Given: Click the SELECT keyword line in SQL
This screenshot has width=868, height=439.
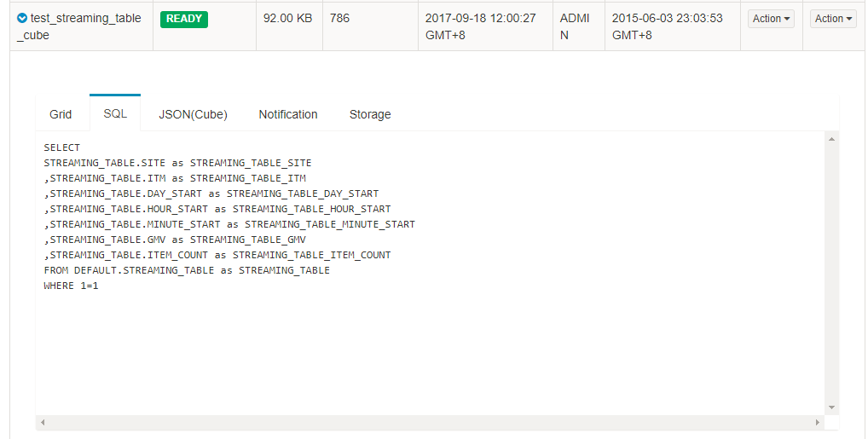Looking at the screenshot, I should click(x=62, y=147).
